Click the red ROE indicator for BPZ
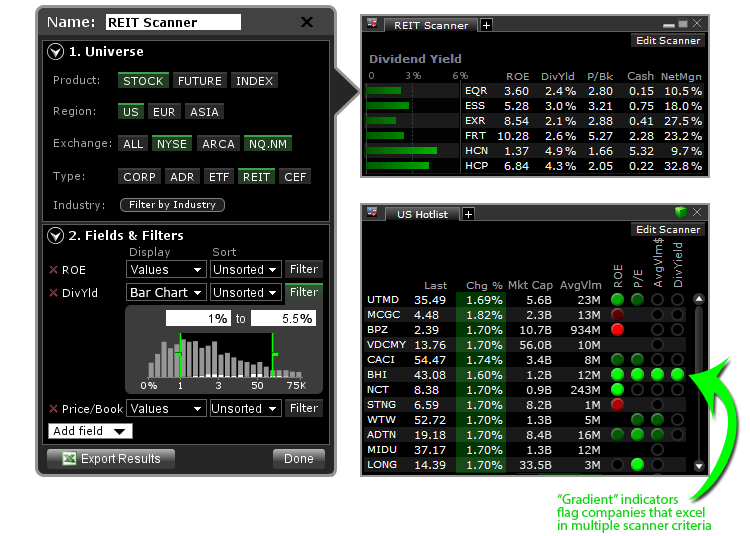Viewport: 750px width, 536px height. 618,329
